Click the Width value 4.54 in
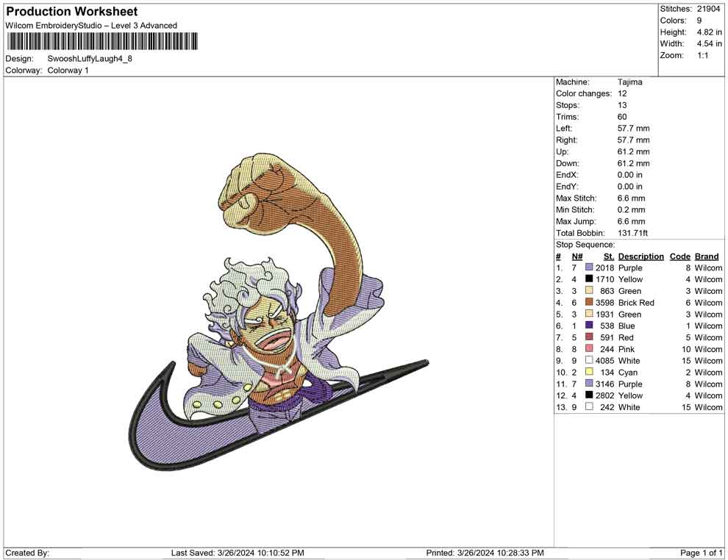Image resolution: width=728 pixels, height=560 pixels. click(x=709, y=43)
